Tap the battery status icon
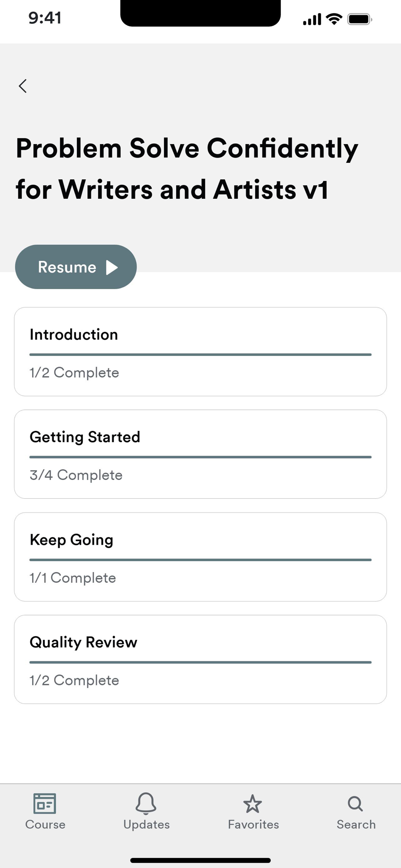The height and width of the screenshot is (868, 401). [x=359, y=19]
